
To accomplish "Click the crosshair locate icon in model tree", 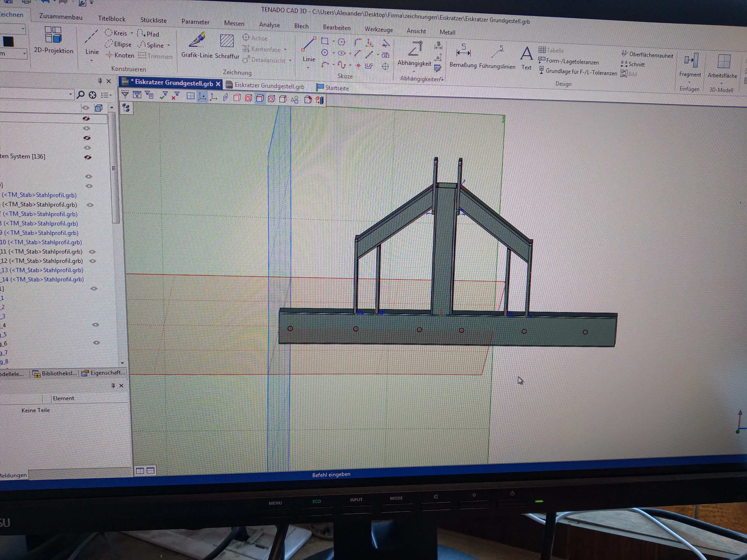I will pos(92,95).
